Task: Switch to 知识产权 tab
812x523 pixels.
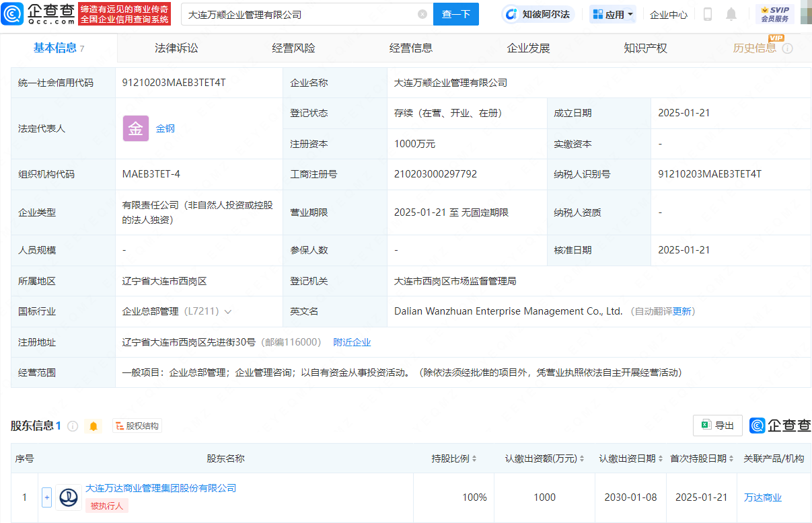Action: coord(645,48)
